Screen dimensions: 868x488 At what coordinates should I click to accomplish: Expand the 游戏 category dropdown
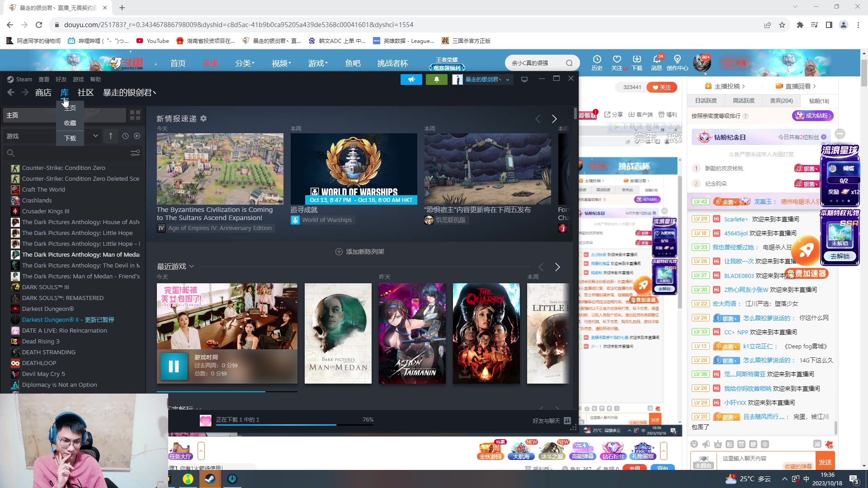(95, 136)
